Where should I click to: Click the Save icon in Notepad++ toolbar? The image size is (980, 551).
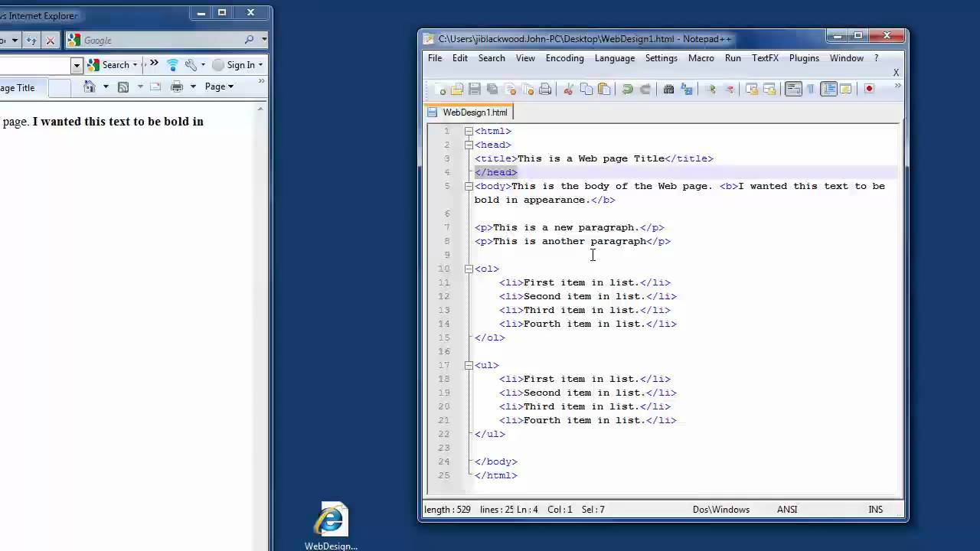click(x=475, y=89)
